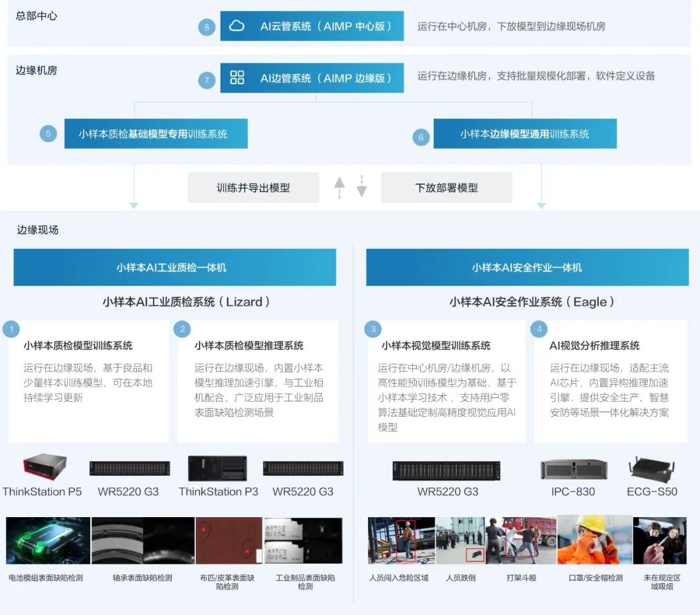Image resolution: width=700 pixels, height=615 pixels.
Task: Open the 电池模组表面缺陷检测 thumbnail
Action: coord(48,540)
